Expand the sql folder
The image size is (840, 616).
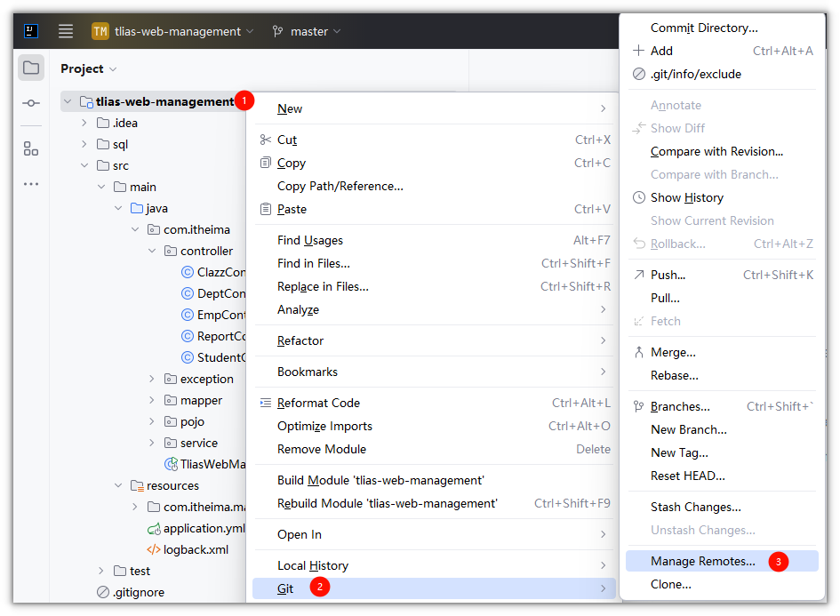pos(84,144)
